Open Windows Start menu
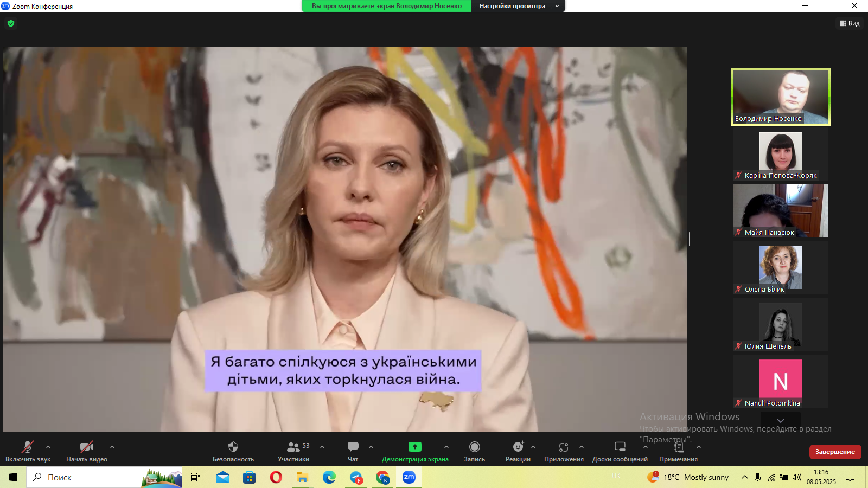 [13, 477]
